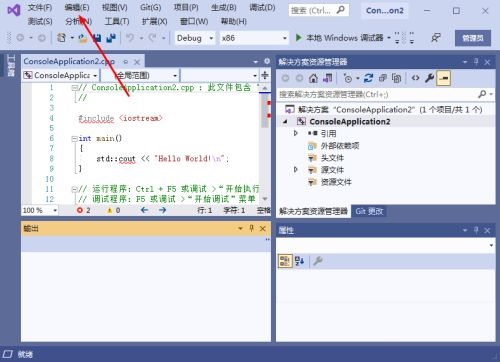Open the Debug configuration dropdown
The height and width of the screenshot is (362, 500).
[x=194, y=38]
